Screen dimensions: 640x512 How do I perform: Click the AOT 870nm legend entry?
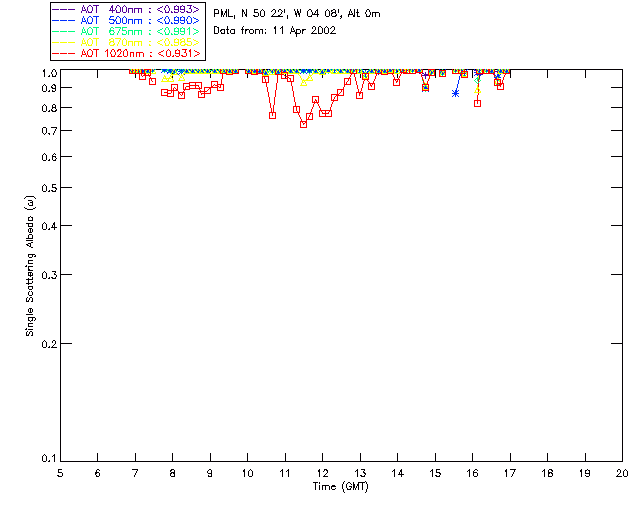point(126,42)
